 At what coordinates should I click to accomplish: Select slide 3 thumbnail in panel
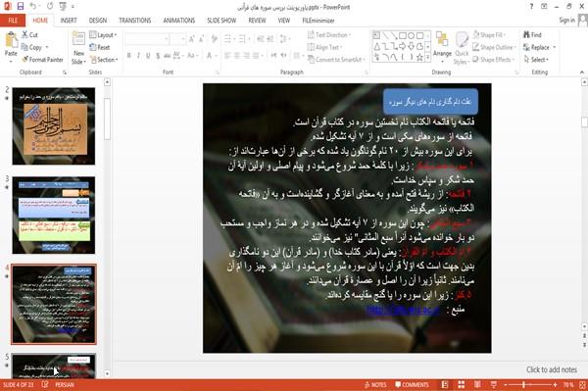click(54, 216)
